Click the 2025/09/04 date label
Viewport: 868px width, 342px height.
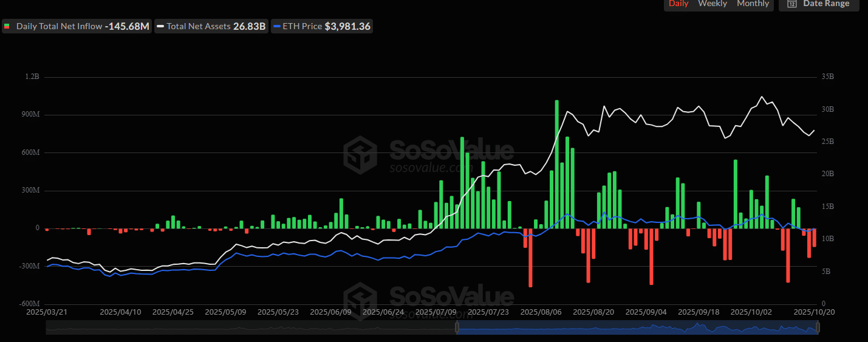point(646,312)
